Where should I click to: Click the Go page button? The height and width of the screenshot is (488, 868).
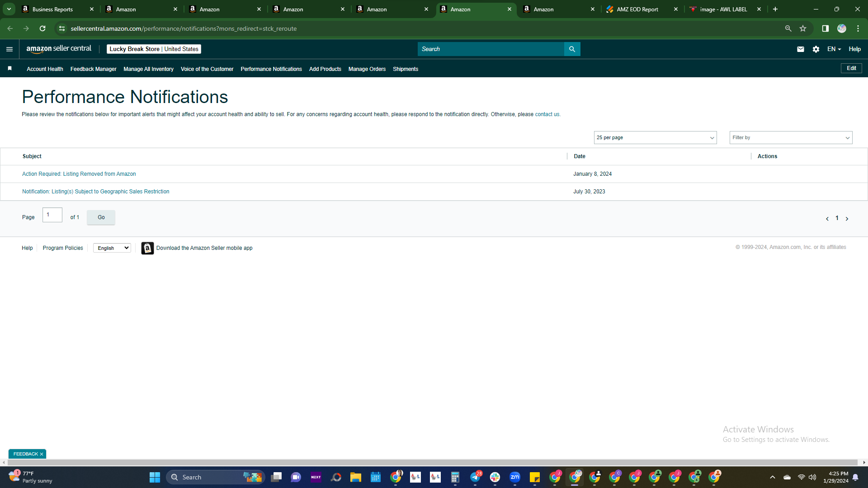pyautogui.click(x=101, y=217)
